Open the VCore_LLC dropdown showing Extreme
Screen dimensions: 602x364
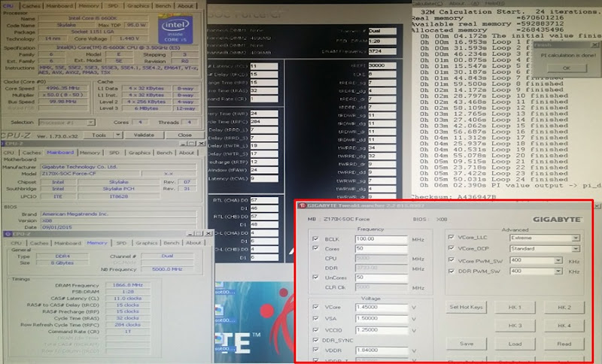coord(544,238)
